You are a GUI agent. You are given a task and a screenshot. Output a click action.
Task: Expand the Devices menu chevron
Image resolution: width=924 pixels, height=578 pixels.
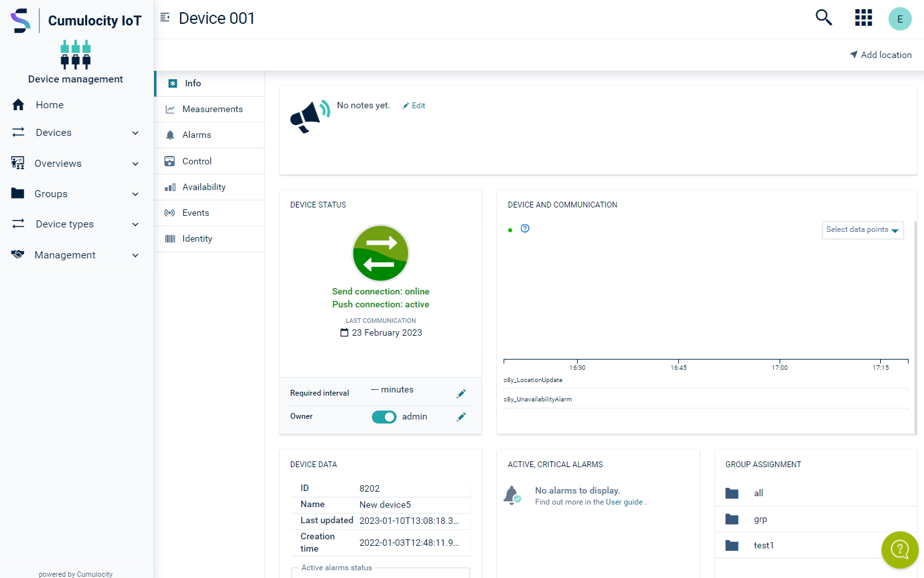pyautogui.click(x=135, y=133)
